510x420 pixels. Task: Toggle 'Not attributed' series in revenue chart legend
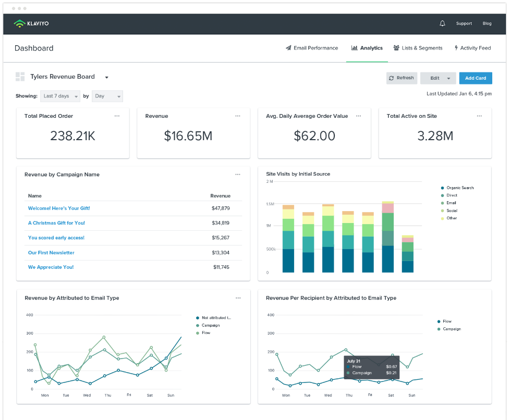[x=215, y=317]
